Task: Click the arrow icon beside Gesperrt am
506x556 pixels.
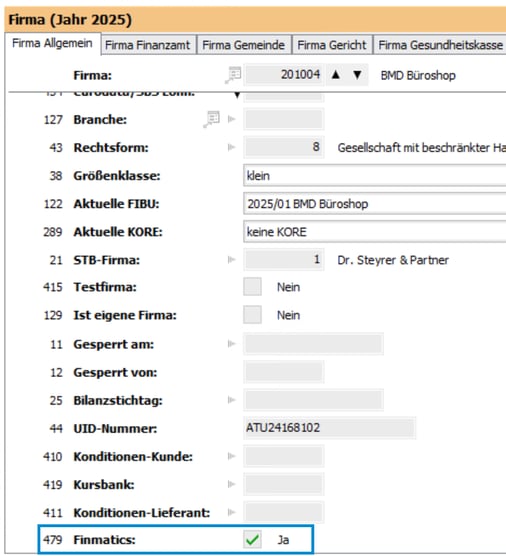Action: coord(232,344)
